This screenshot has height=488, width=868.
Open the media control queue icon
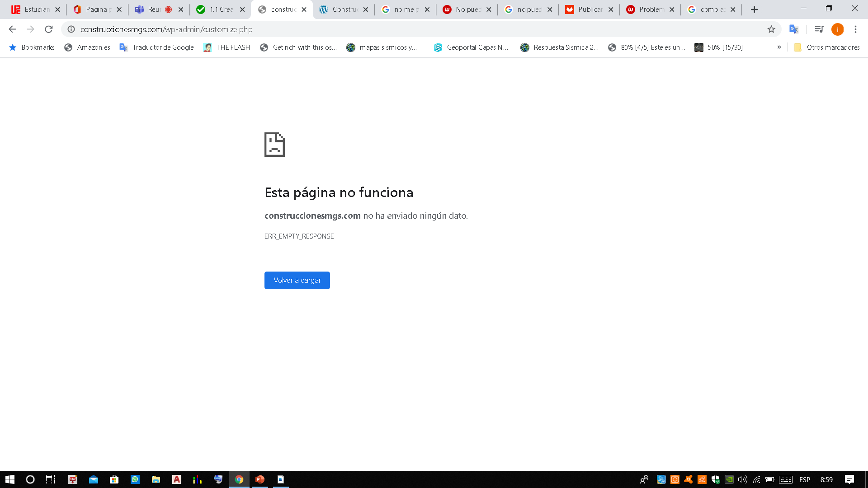click(819, 29)
